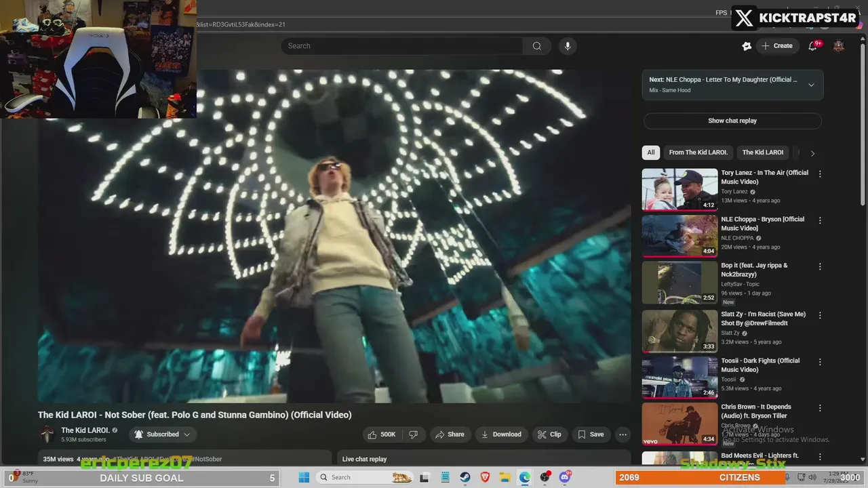
Task: Download the video
Action: tap(501, 434)
